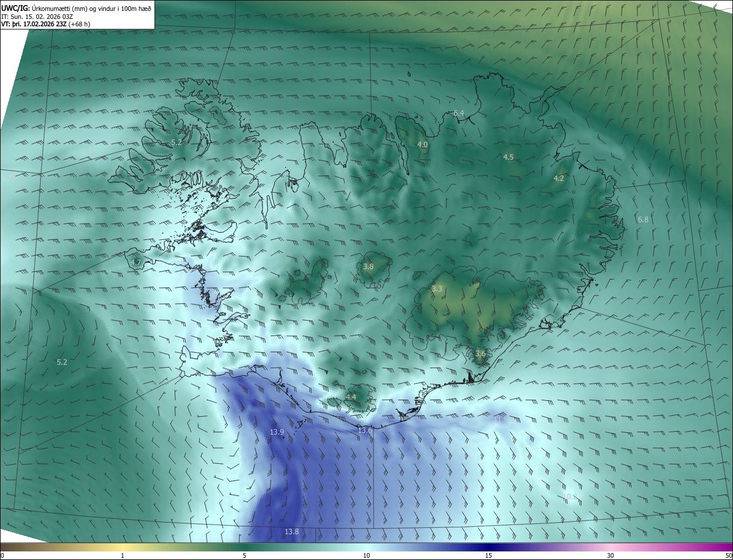Click the '15' tick on the color scale
The width and height of the screenshot is (733, 560).
pos(488,555)
